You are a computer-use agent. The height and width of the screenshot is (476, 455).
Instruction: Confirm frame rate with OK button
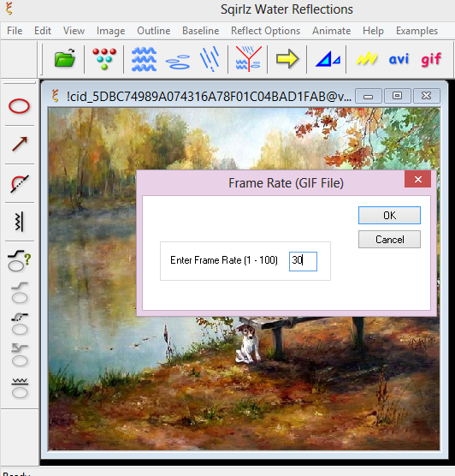[389, 215]
